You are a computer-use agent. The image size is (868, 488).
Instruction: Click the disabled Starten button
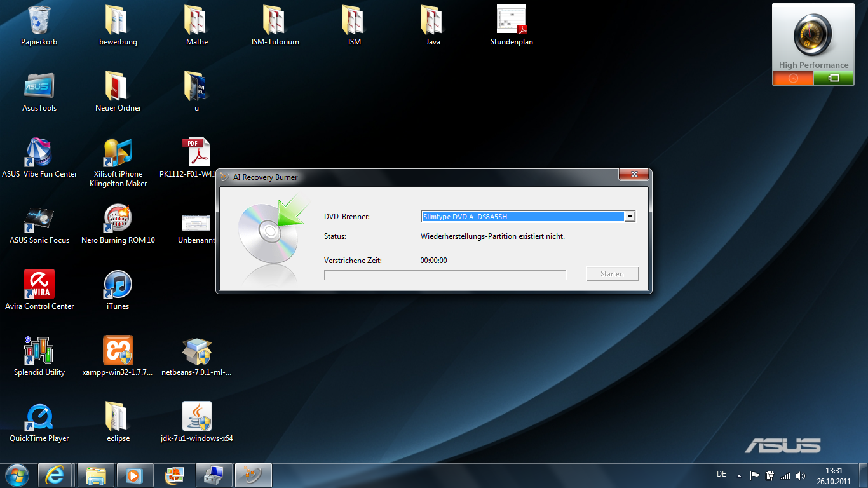(x=612, y=274)
